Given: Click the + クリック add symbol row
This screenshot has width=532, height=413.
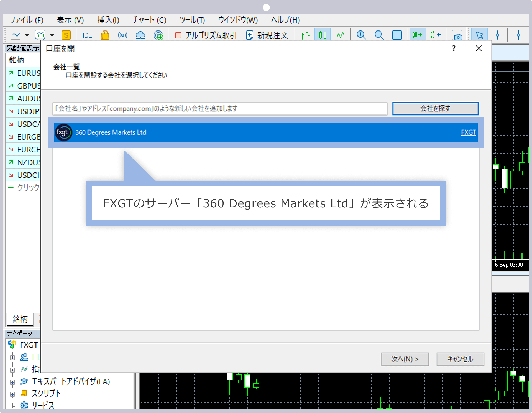Looking at the screenshot, I should point(23,188).
